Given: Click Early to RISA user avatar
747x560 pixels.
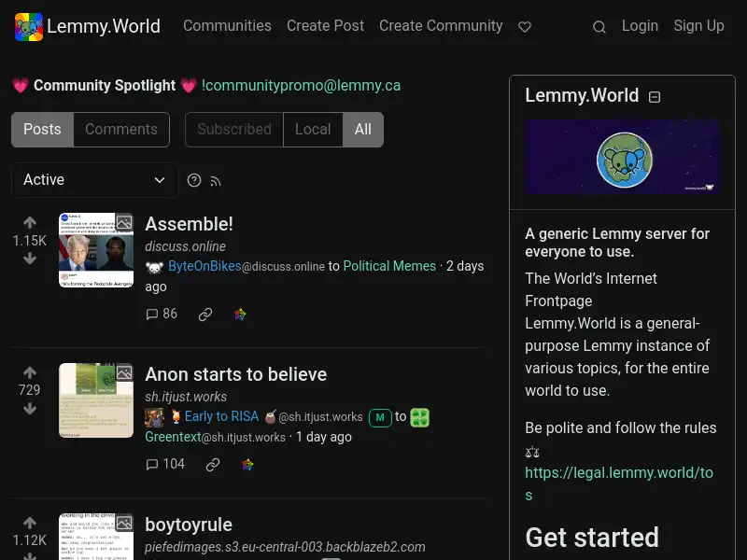Looking at the screenshot, I should pos(154,417).
